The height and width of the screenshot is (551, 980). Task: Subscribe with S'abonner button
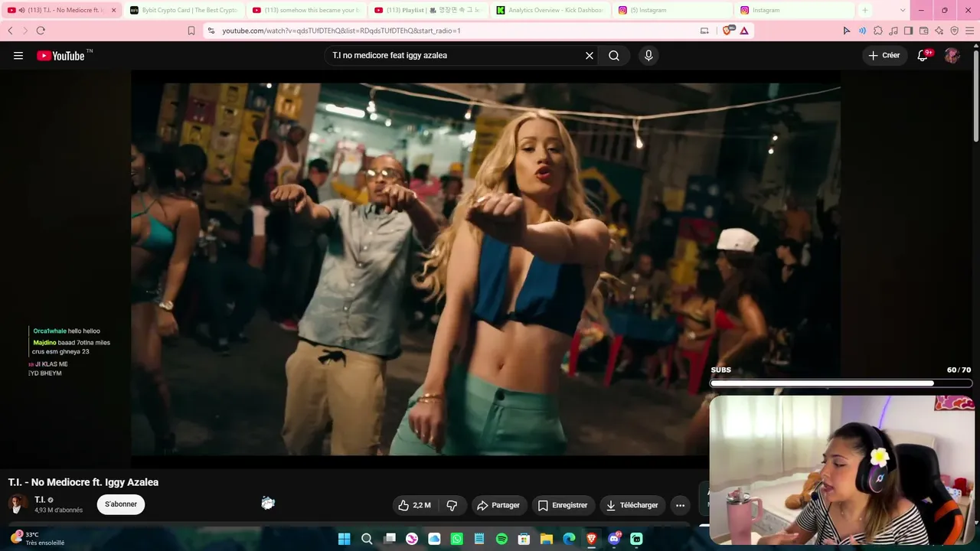point(121,504)
